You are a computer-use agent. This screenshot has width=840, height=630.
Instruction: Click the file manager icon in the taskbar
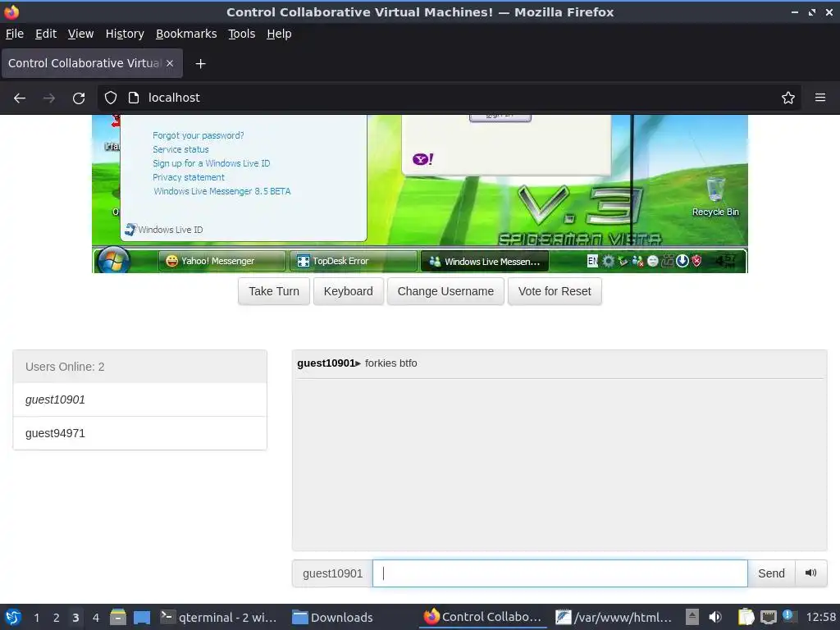click(x=118, y=617)
